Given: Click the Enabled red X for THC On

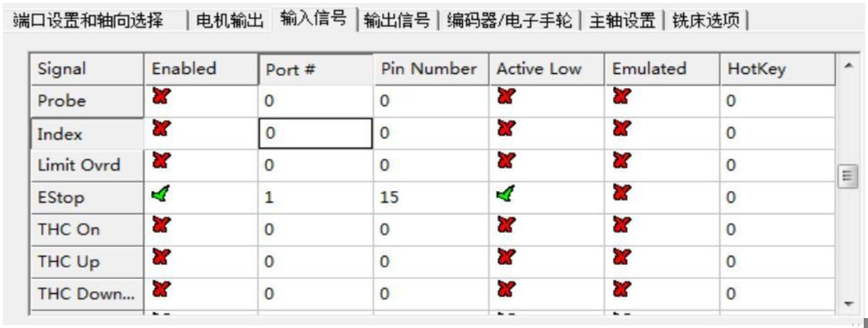Looking at the screenshot, I should click(160, 226).
